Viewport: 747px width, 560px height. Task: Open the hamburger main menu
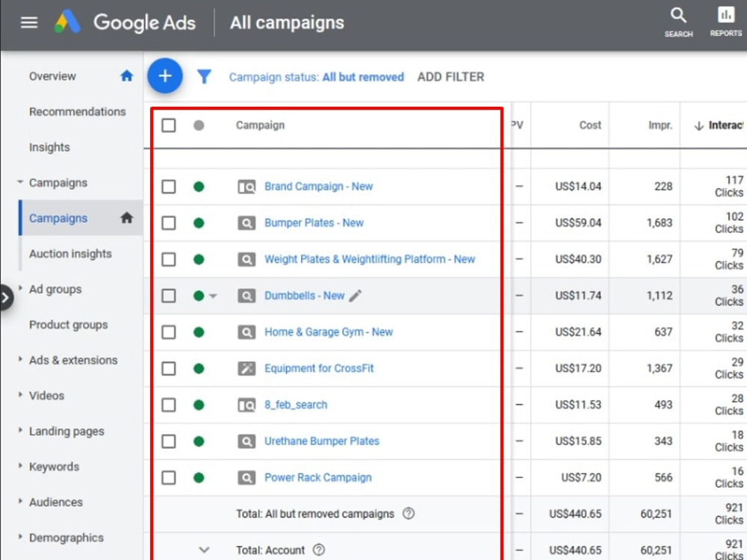[x=29, y=22]
